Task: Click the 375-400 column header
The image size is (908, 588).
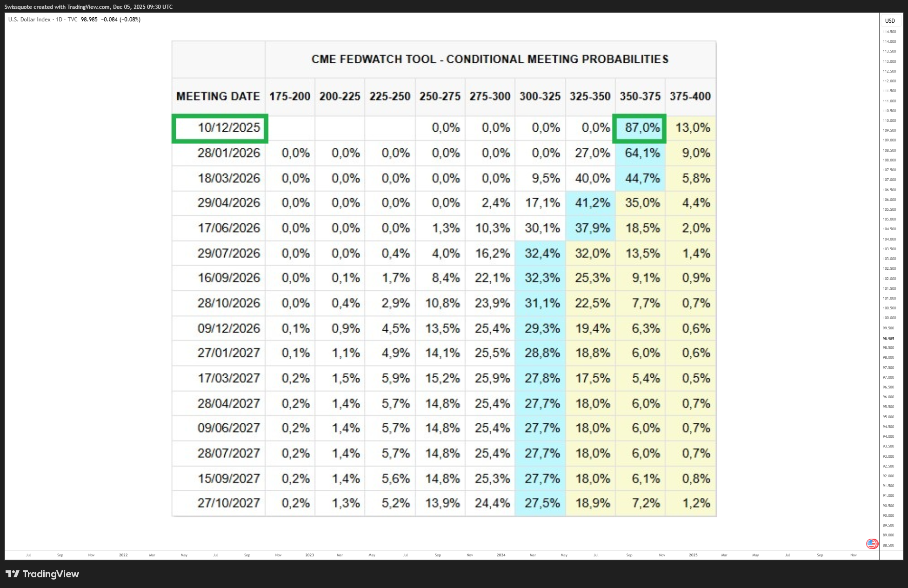Action: click(x=690, y=96)
